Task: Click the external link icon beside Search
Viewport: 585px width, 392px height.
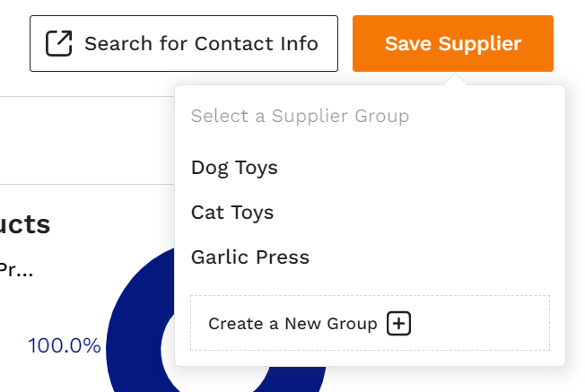Action: click(58, 43)
